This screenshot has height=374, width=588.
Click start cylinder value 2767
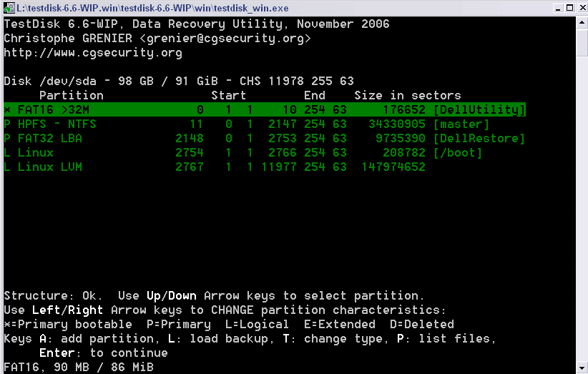(x=190, y=167)
